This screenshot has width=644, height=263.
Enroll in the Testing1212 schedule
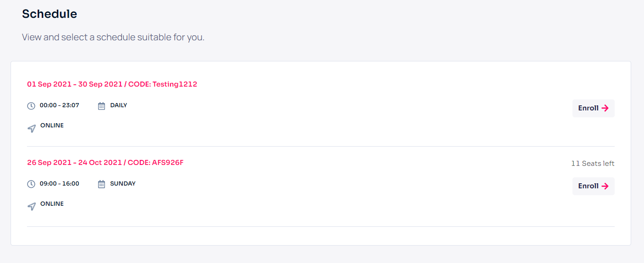593,108
